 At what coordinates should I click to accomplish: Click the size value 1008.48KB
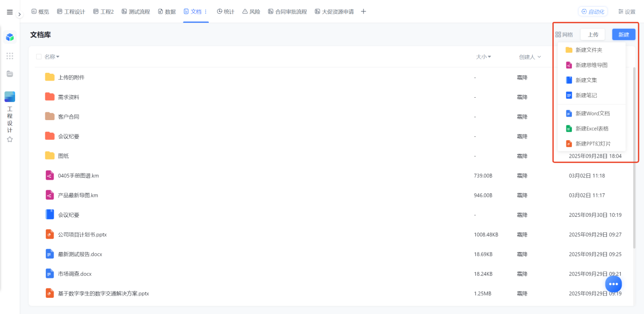(x=486, y=234)
